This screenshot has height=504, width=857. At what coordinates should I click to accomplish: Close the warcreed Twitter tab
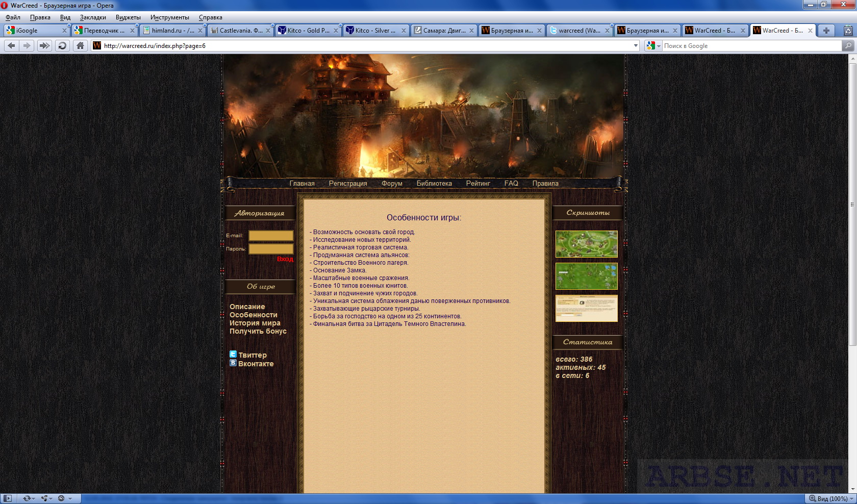(607, 31)
